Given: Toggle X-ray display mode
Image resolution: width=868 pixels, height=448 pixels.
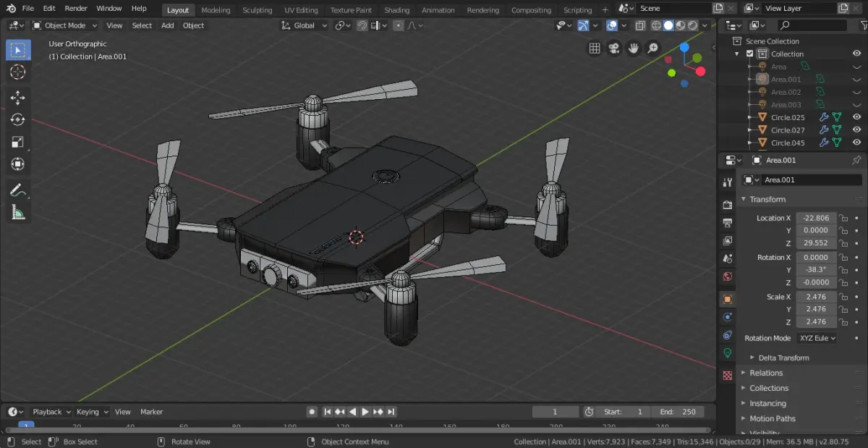Looking at the screenshot, I should (640, 25).
